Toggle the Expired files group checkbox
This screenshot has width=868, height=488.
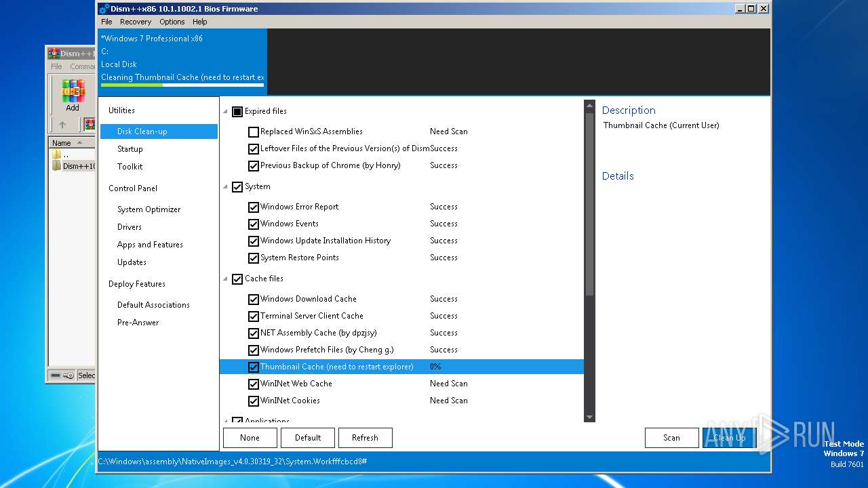click(x=237, y=112)
